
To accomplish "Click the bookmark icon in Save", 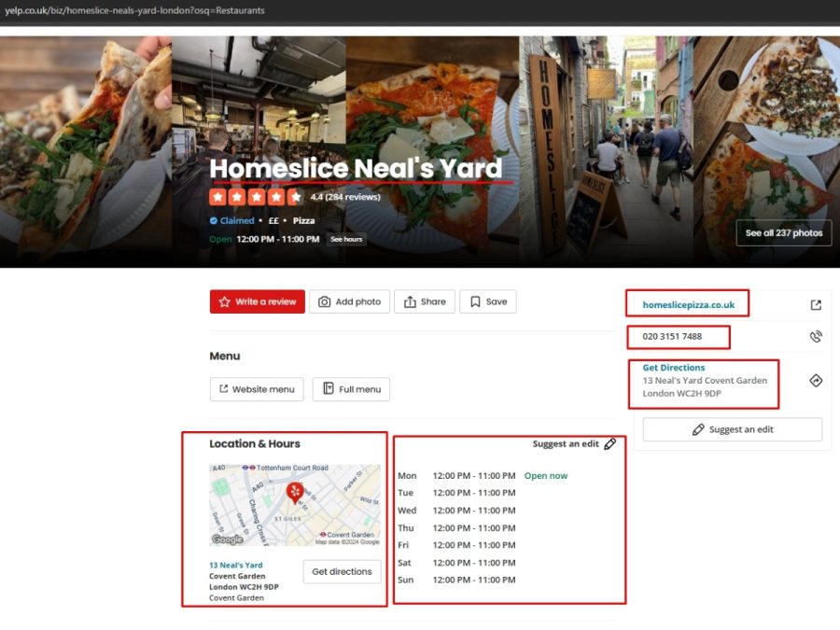I will tap(475, 301).
